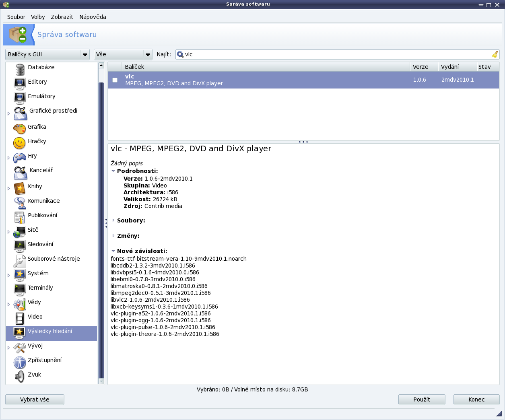The height and width of the screenshot is (420, 505).
Task: Click the Vybrat vše button
Action: 35,399
